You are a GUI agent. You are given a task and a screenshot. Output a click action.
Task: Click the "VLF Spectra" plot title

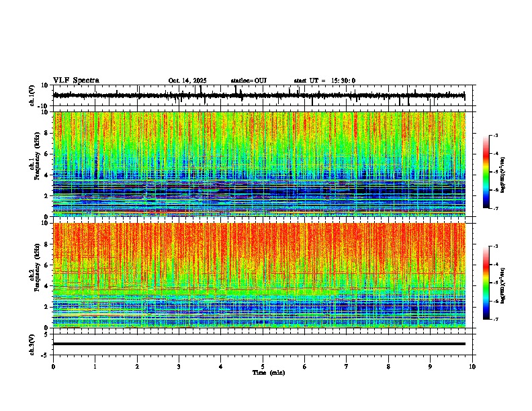point(76,81)
